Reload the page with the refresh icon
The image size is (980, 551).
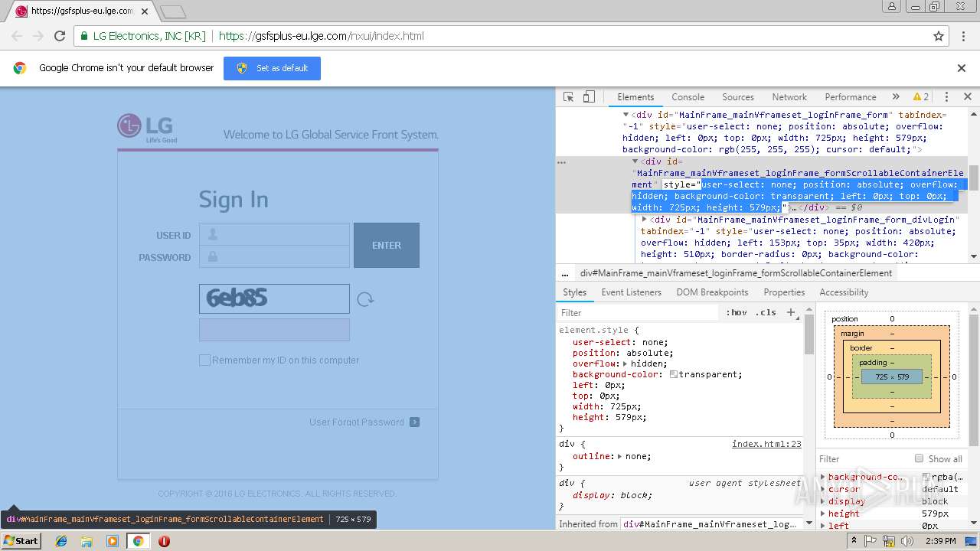tap(60, 36)
